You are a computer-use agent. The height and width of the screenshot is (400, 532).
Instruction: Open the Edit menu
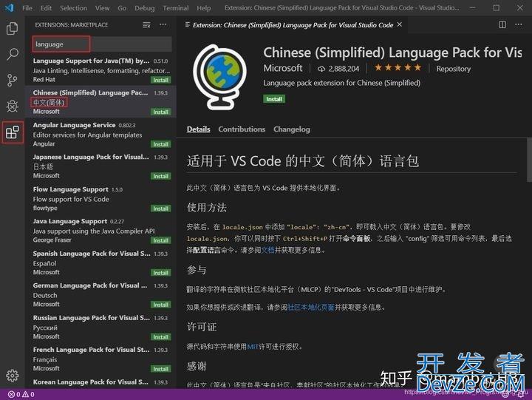tap(46, 8)
